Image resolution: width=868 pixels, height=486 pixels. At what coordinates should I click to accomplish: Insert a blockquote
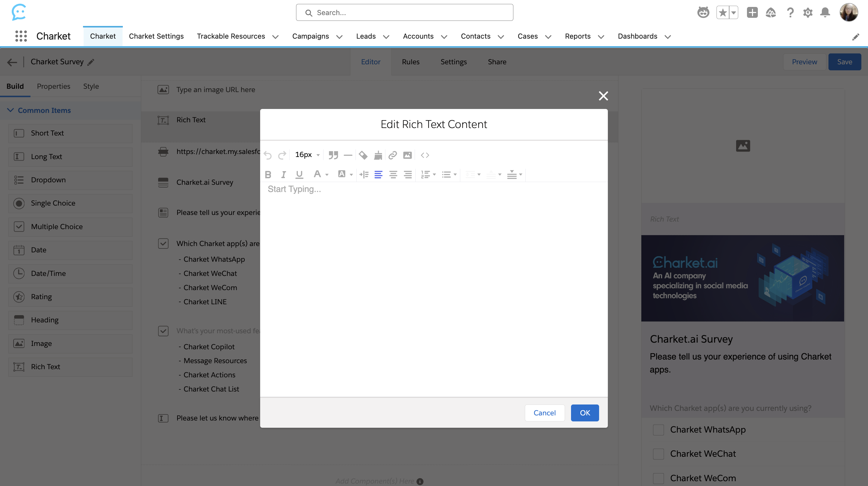coord(333,155)
